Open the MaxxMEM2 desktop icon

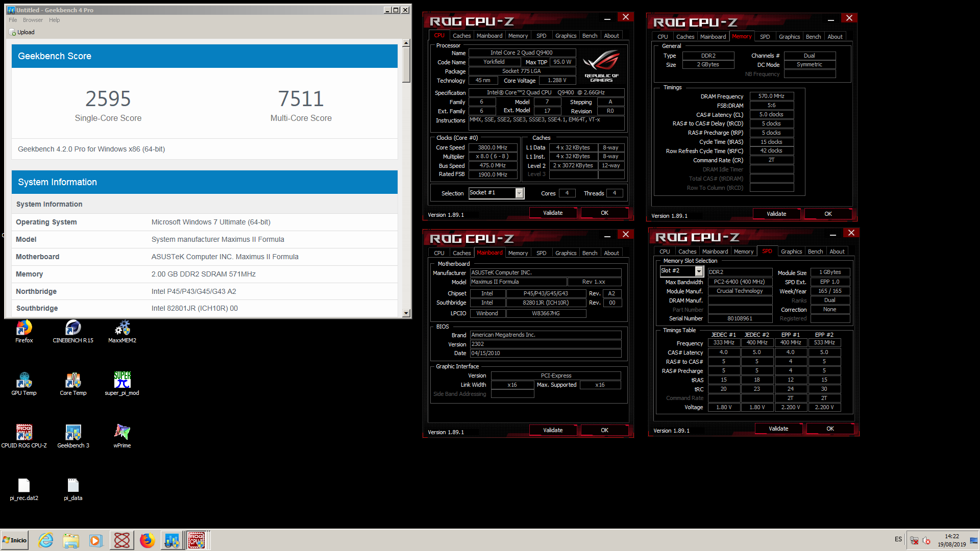[122, 332]
